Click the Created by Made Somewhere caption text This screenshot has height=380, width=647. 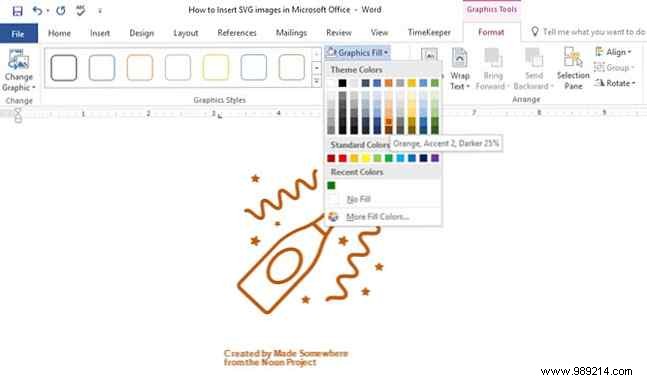point(286,358)
